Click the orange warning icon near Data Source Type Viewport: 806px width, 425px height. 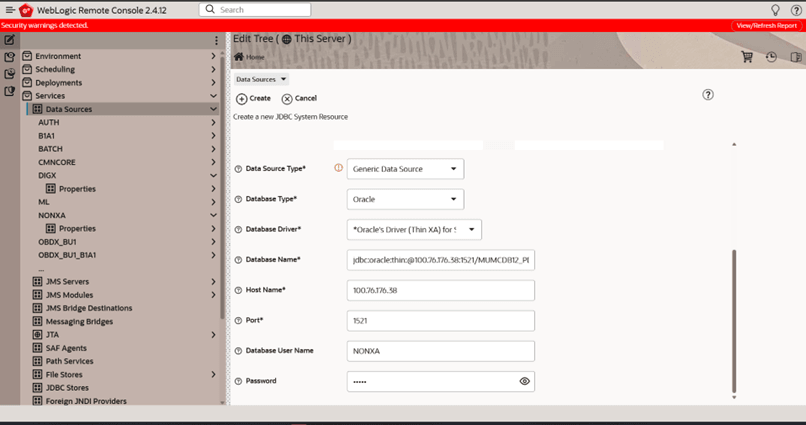[x=338, y=168]
